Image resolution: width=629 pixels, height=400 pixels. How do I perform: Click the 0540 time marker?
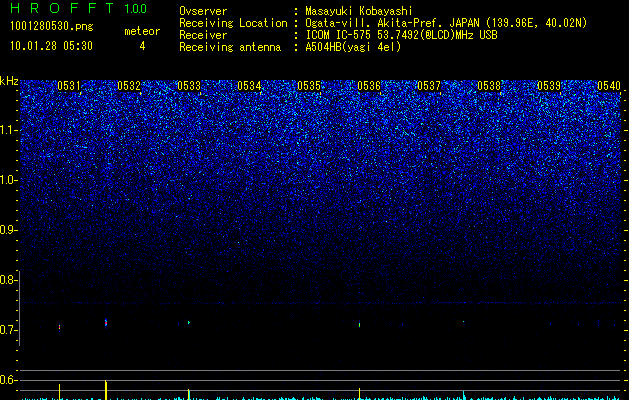point(609,86)
